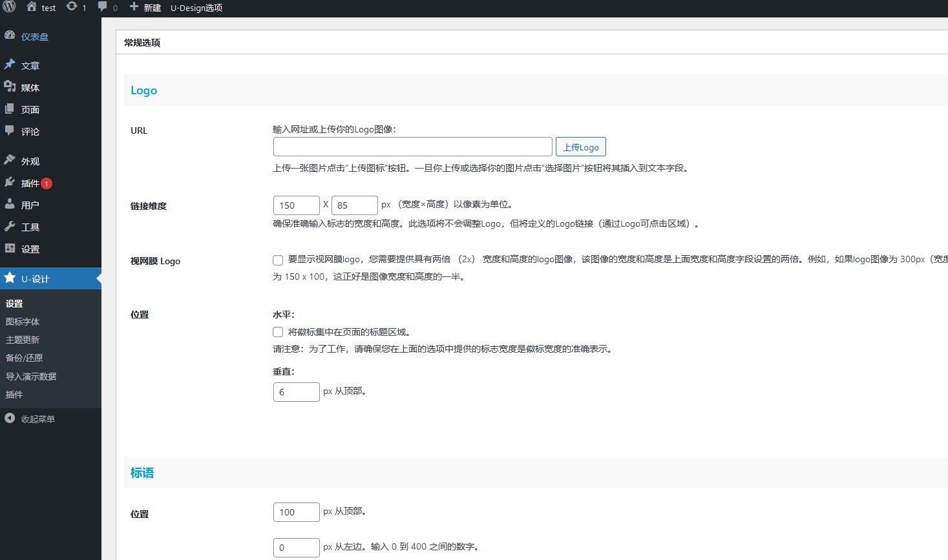This screenshot has width=948, height=560.
Task: Click the logo height field showing 85
Action: point(355,205)
